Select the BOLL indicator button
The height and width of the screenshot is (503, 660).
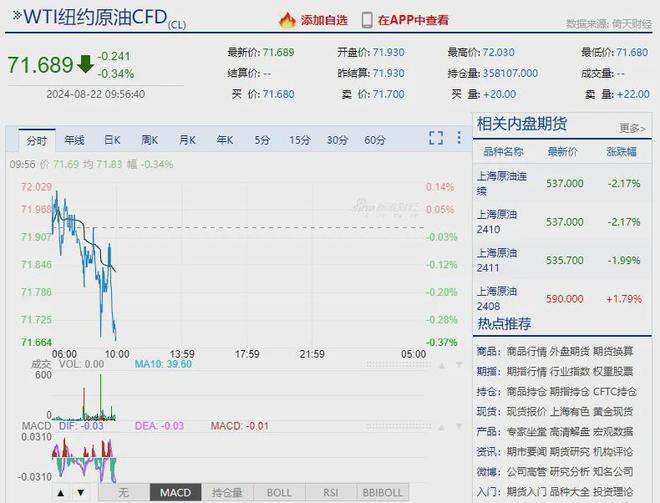(279, 492)
